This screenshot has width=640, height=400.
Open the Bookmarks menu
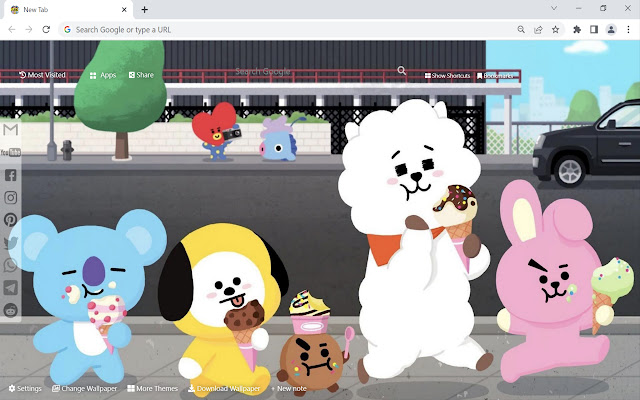tap(495, 76)
